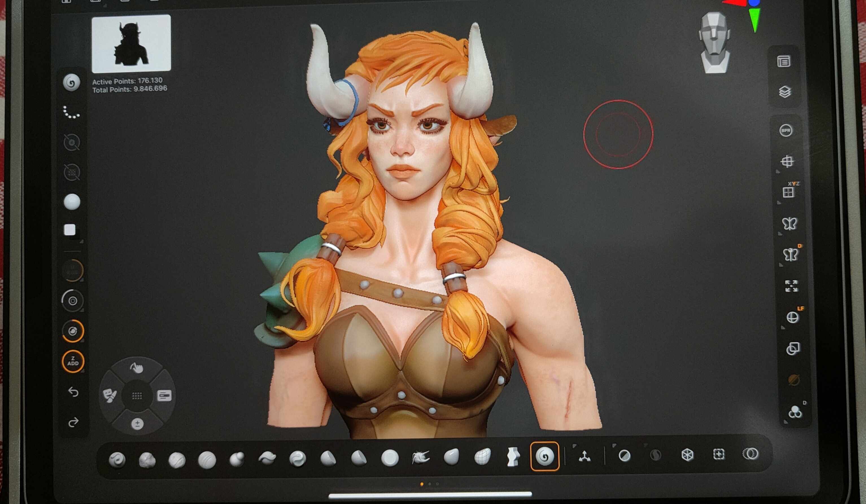The image size is (866, 504).
Task: Click the redo arrow
Action: pyautogui.click(x=73, y=422)
